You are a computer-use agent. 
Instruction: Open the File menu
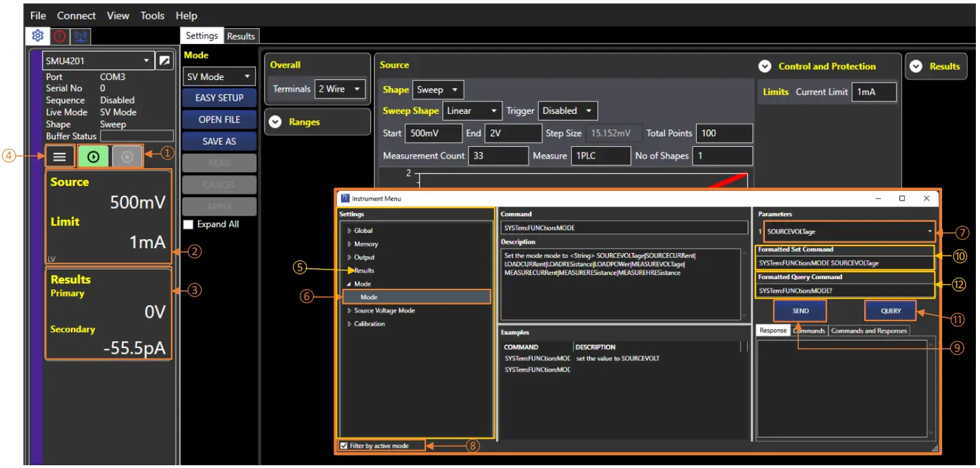[x=39, y=15]
